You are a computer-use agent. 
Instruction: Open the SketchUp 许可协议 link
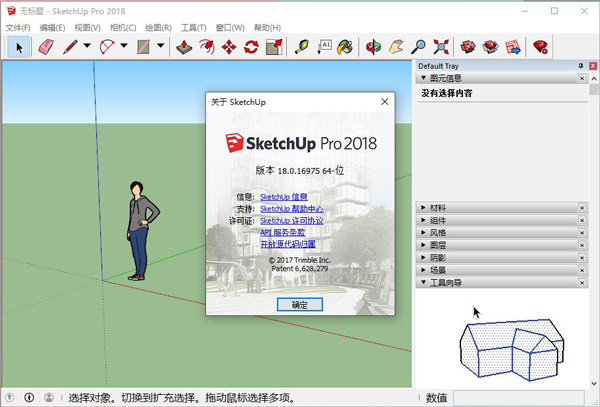[292, 221]
